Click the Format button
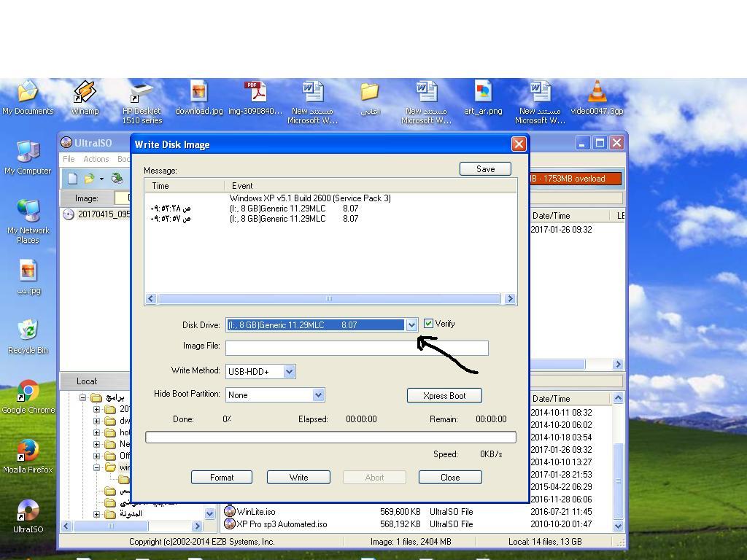The image size is (747, 560). click(x=222, y=477)
